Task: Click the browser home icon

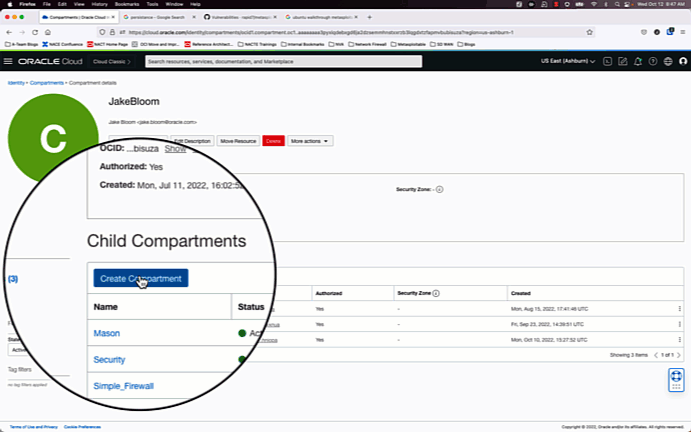Action: coord(48,32)
